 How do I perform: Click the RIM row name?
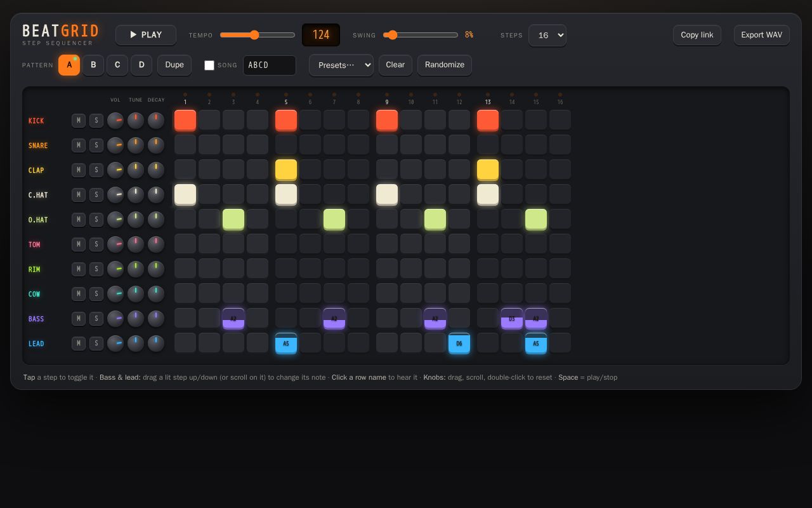34,269
